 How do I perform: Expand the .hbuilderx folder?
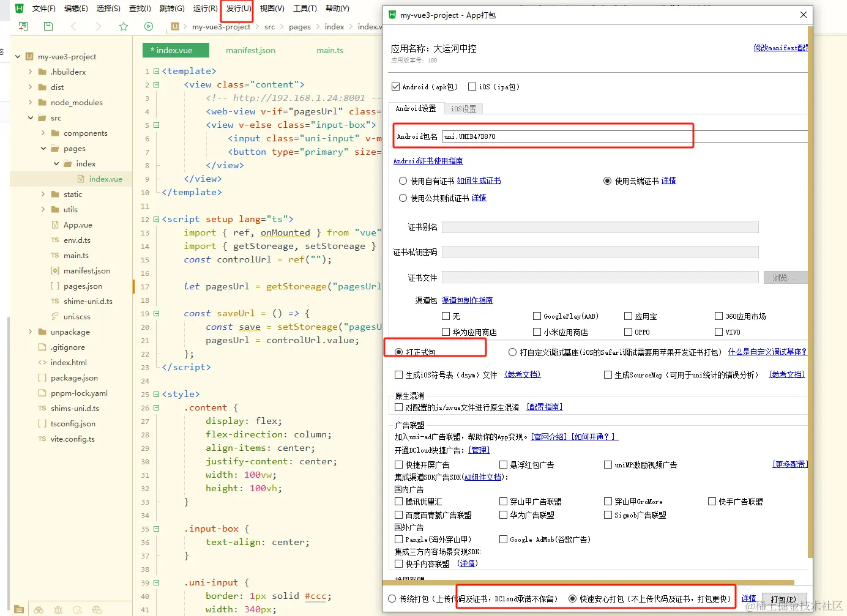coord(30,72)
